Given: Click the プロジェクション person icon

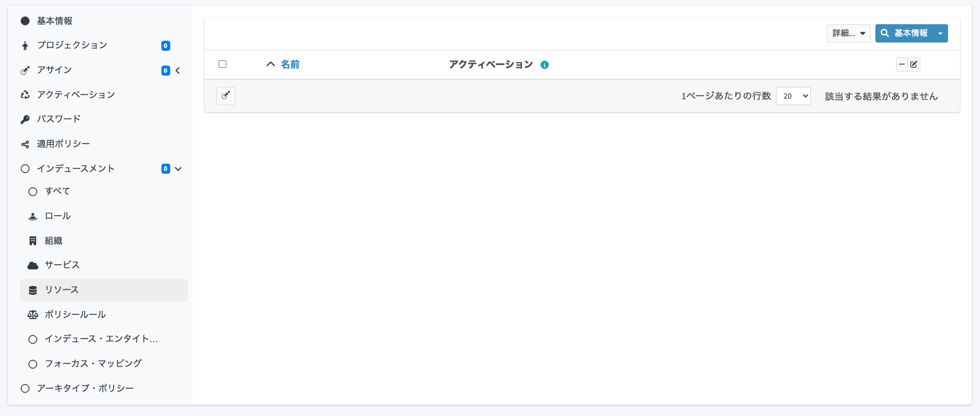Looking at the screenshot, I should pyautogui.click(x=25, y=45).
